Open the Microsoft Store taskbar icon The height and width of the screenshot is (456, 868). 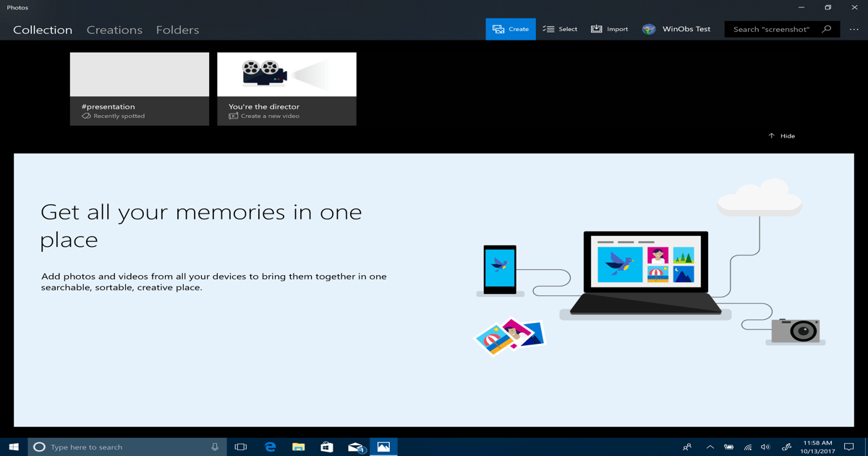point(327,447)
